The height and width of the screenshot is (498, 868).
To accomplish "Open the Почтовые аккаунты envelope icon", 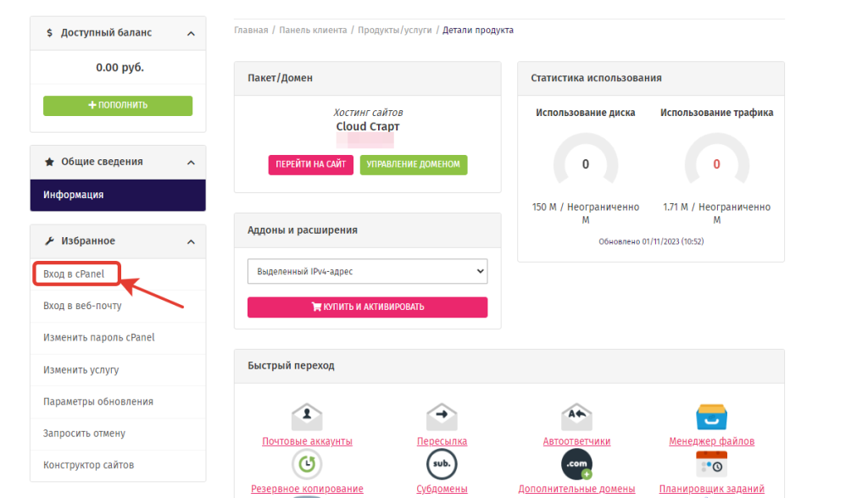I will (307, 417).
